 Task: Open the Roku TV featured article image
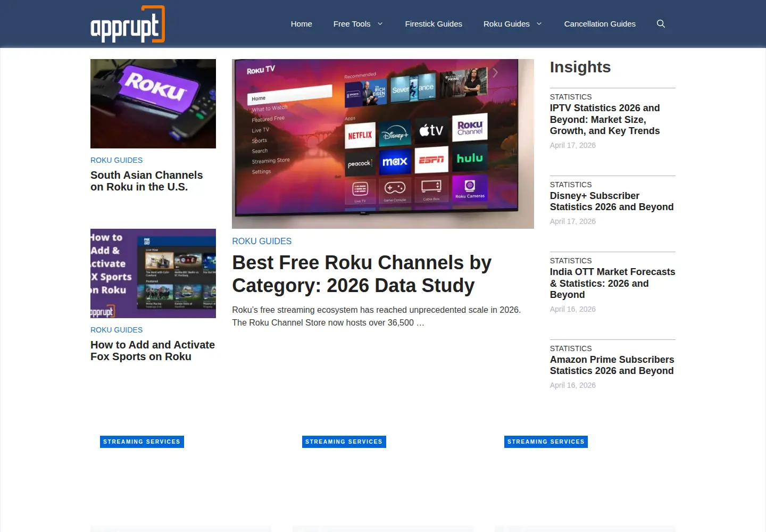[x=383, y=144]
